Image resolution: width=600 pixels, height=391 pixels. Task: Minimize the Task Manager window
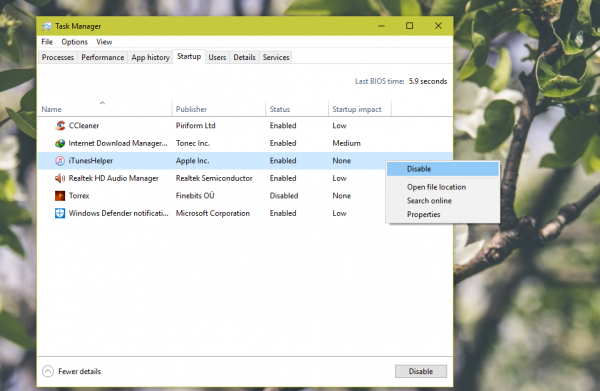pyautogui.click(x=382, y=26)
